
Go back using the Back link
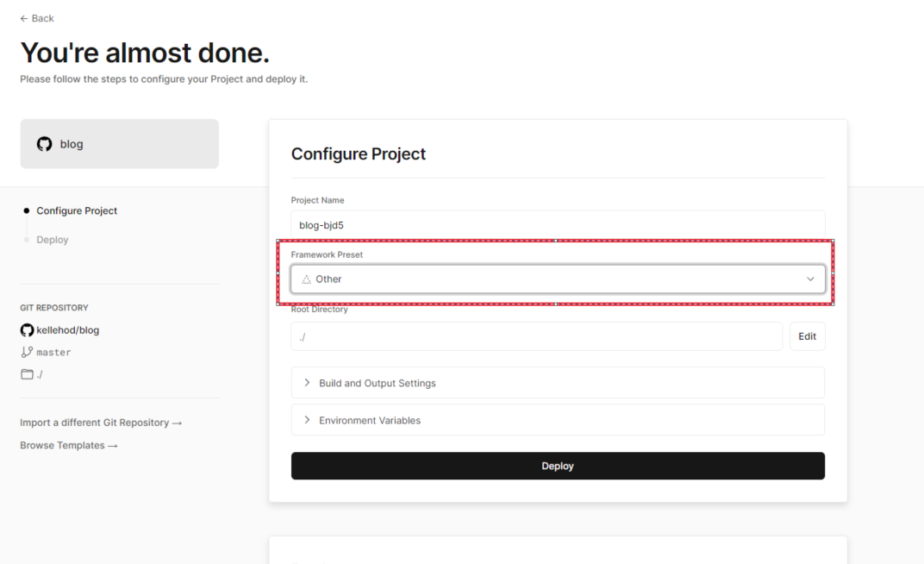(36, 18)
